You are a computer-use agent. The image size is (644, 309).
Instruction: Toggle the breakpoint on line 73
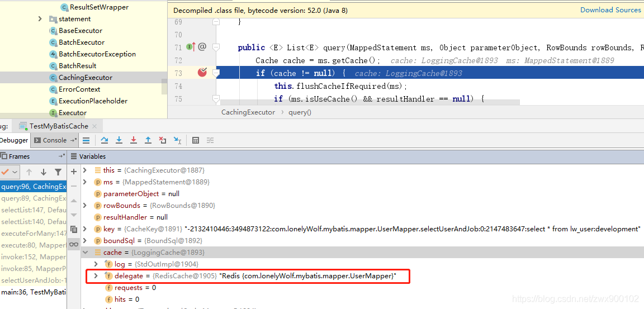click(202, 73)
